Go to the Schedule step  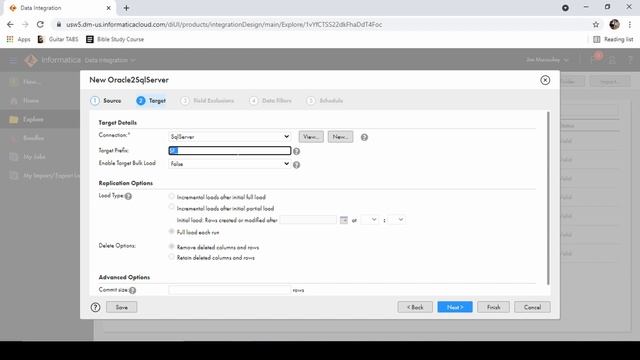(x=325, y=100)
